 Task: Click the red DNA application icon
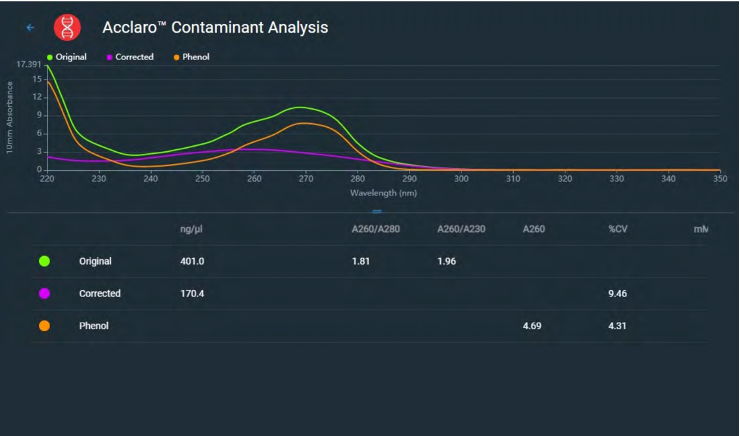69,27
